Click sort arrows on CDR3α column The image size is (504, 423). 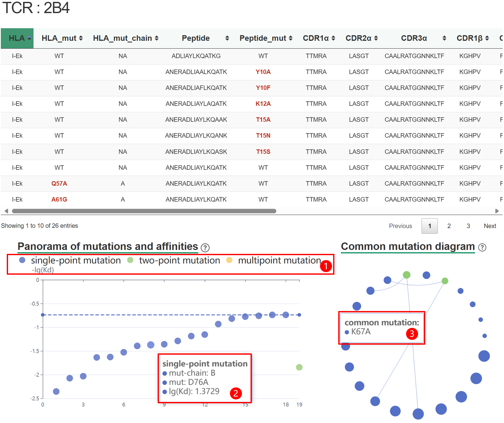click(444, 38)
